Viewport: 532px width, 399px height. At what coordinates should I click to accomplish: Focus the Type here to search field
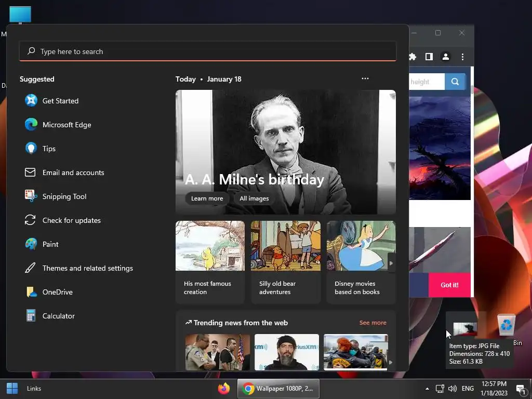tap(208, 51)
